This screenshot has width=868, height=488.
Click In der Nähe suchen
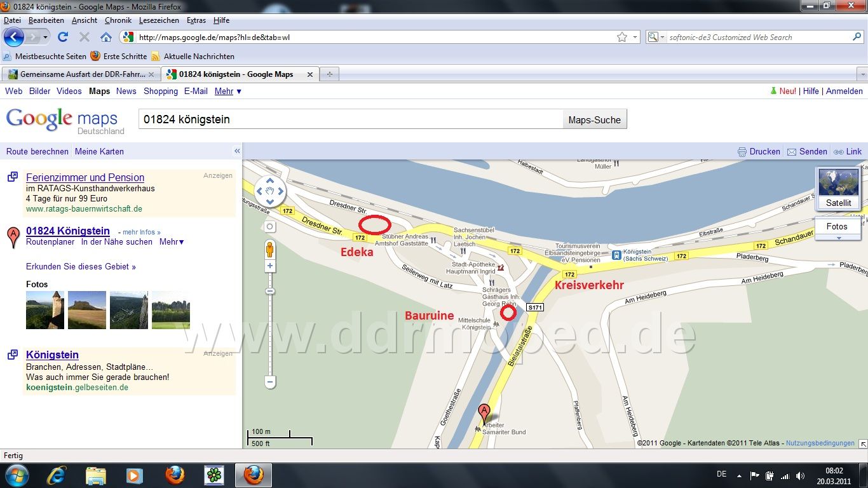click(117, 241)
